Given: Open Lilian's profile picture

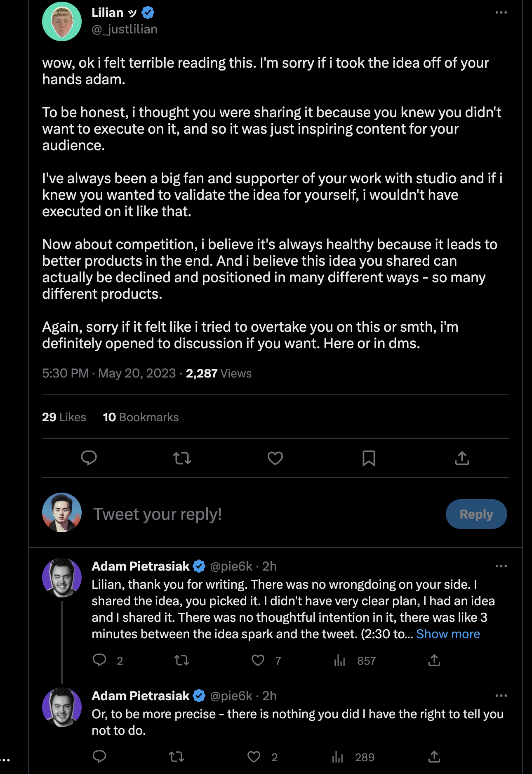Looking at the screenshot, I should point(61,21).
